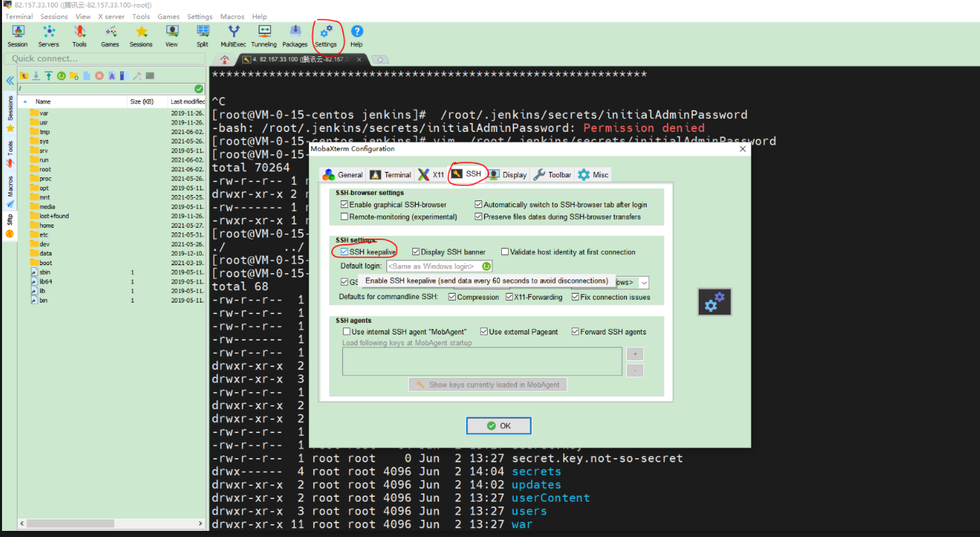Viewport: 980px width, 537px height.
Task: Go to parent directory in SFTP browser
Action: pos(24,75)
